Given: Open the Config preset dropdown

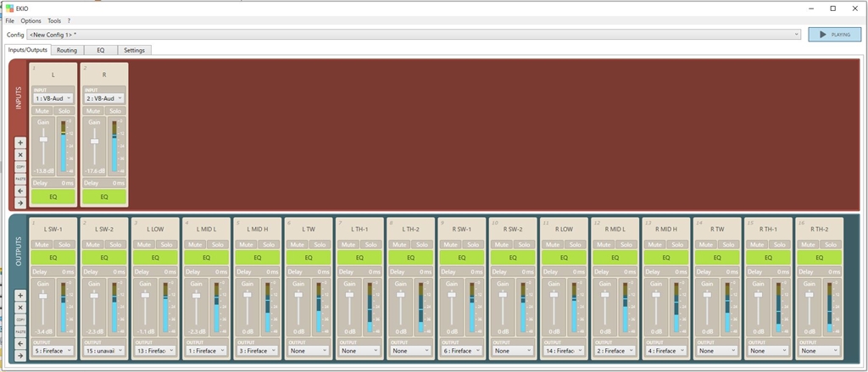Looking at the screenshot, I should pyautogui.click(x=414, y=35).
